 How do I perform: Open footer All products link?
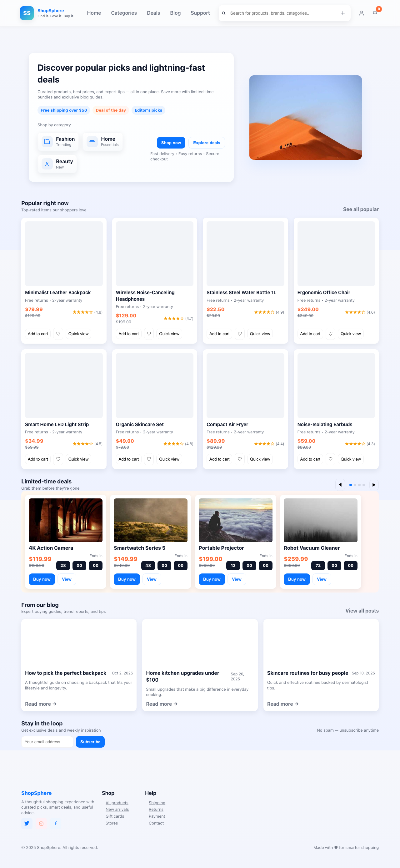coord(117,803)
